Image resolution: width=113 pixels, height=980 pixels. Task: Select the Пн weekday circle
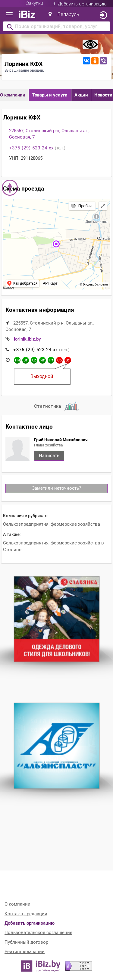click(x=17, y=360)
